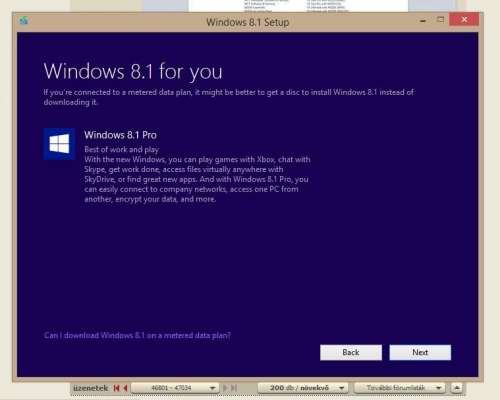Close the Windows 8.1 Setup window

click(x=464, y=19)
